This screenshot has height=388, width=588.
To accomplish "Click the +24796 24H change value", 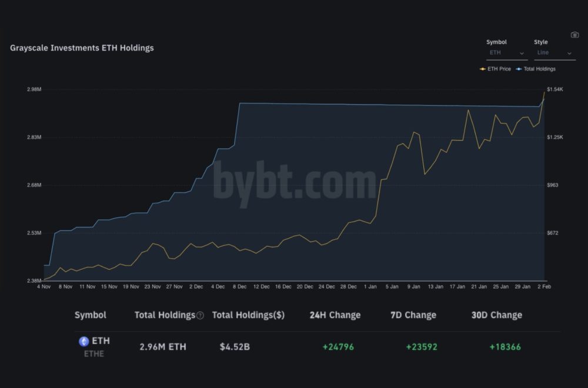I will coord(338,347).
